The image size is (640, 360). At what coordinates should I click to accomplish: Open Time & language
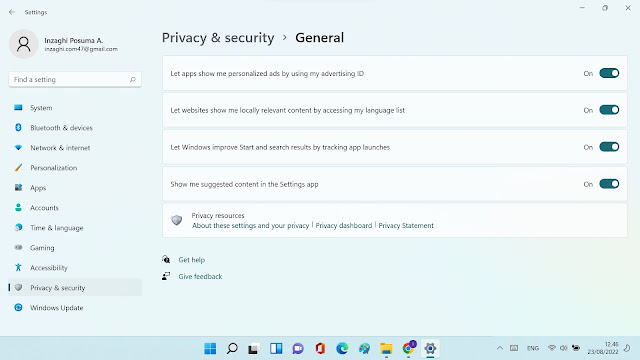(75, 228)
